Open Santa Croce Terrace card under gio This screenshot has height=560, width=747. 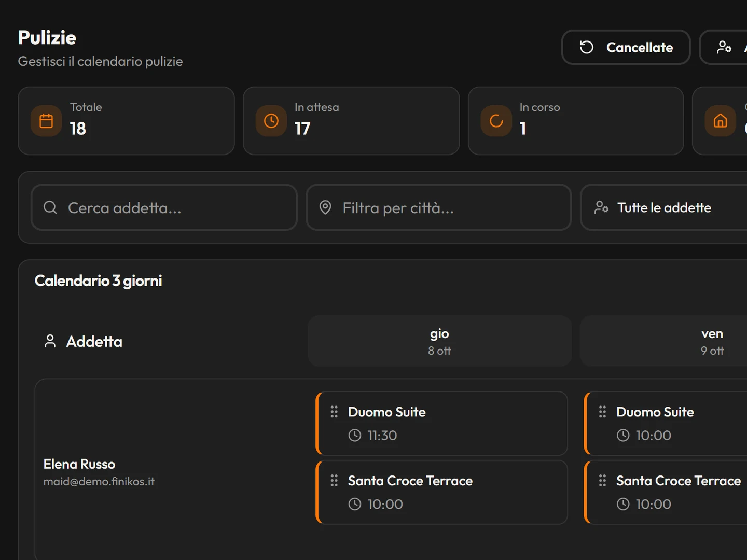441,492
